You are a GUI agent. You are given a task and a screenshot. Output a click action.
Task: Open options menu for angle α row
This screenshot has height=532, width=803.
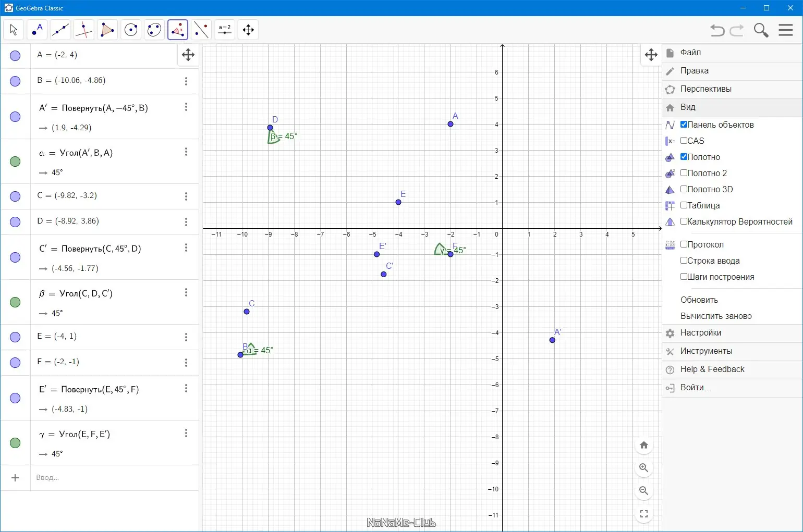point(186,152)
